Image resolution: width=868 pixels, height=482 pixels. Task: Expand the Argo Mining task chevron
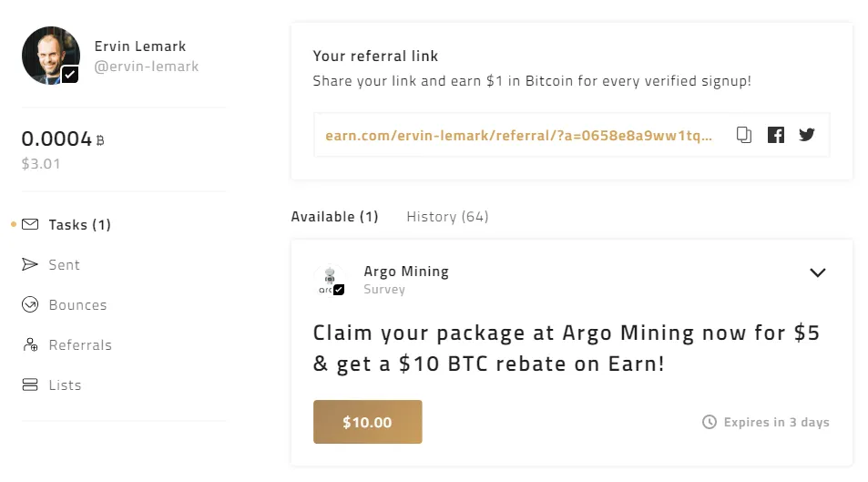818,272
